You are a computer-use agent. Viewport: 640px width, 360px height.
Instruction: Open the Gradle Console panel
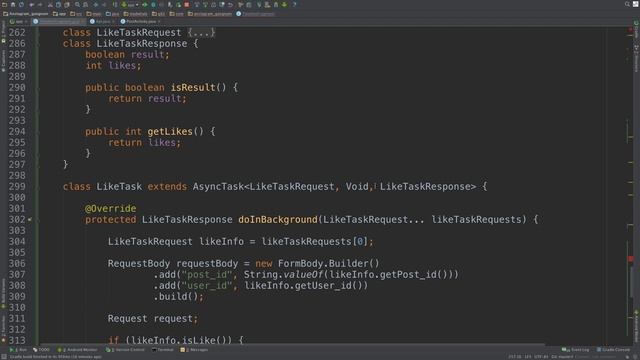(613, 350)
